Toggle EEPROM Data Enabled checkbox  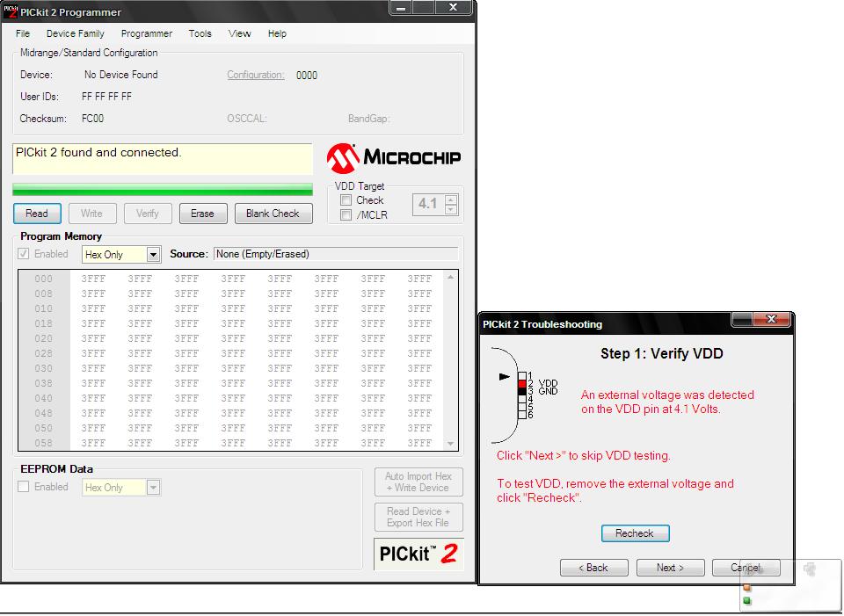click(x=23, y=486)
